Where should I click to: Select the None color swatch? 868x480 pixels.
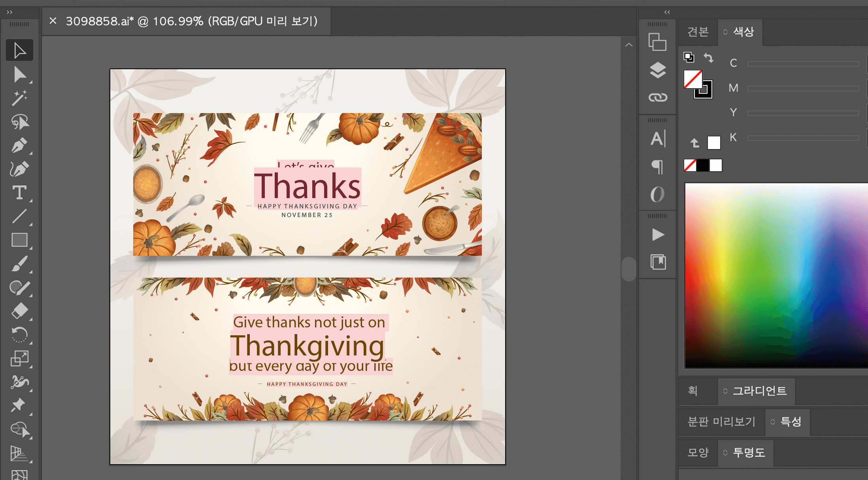(x=690, y=165)
